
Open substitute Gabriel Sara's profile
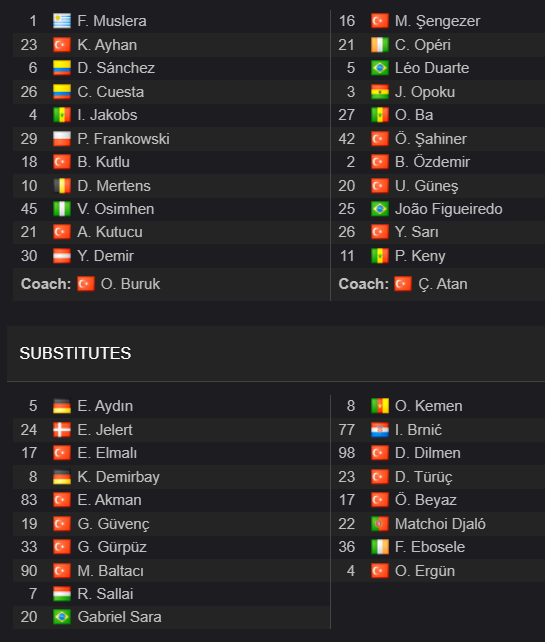click(x=119, y=617)
